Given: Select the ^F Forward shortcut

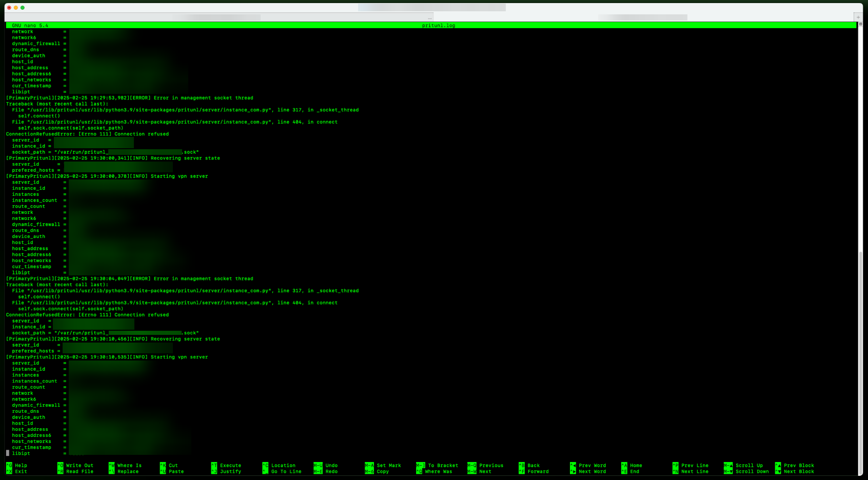Looking at the screenshot, I should 534,472.
